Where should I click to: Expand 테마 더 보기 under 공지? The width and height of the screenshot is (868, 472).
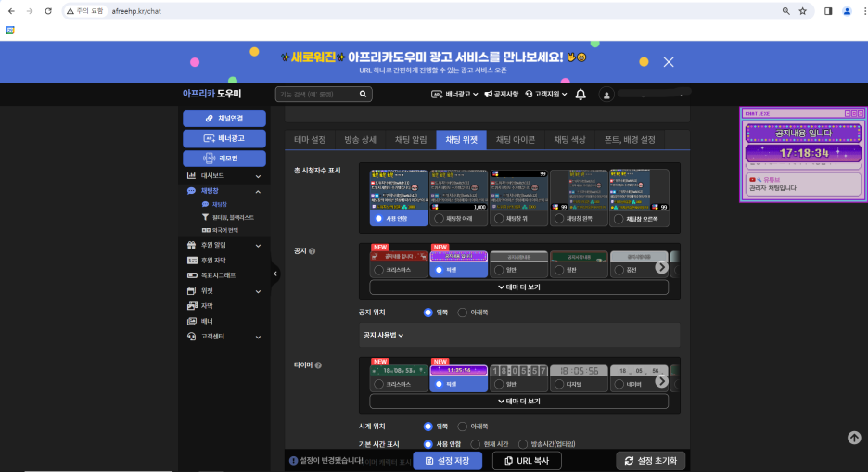(x=518, y=287)
